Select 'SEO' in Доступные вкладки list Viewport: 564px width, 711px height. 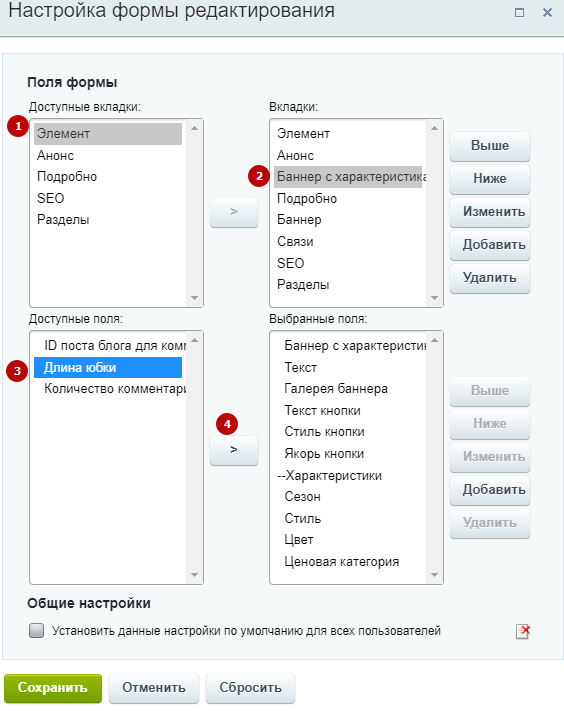(x=108, y=198)
